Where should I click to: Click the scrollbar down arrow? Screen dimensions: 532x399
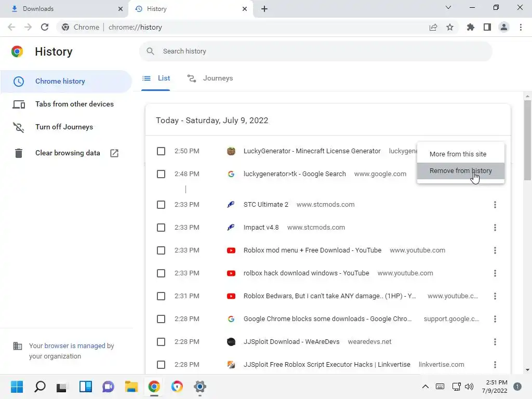coord(527,370)
